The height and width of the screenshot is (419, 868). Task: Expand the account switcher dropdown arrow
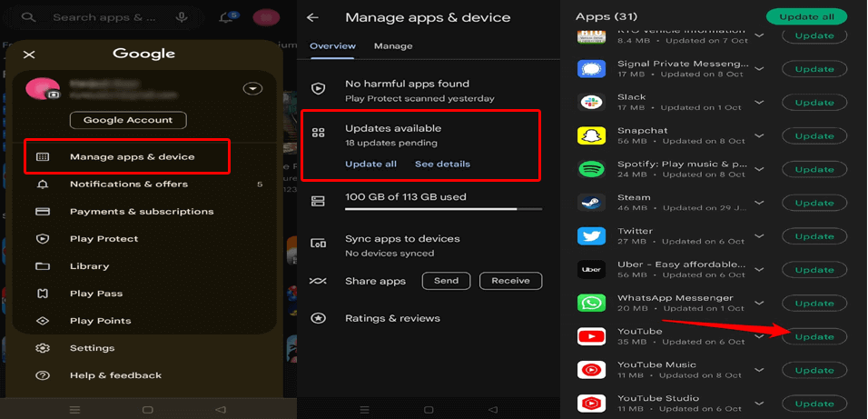[252, 88]
